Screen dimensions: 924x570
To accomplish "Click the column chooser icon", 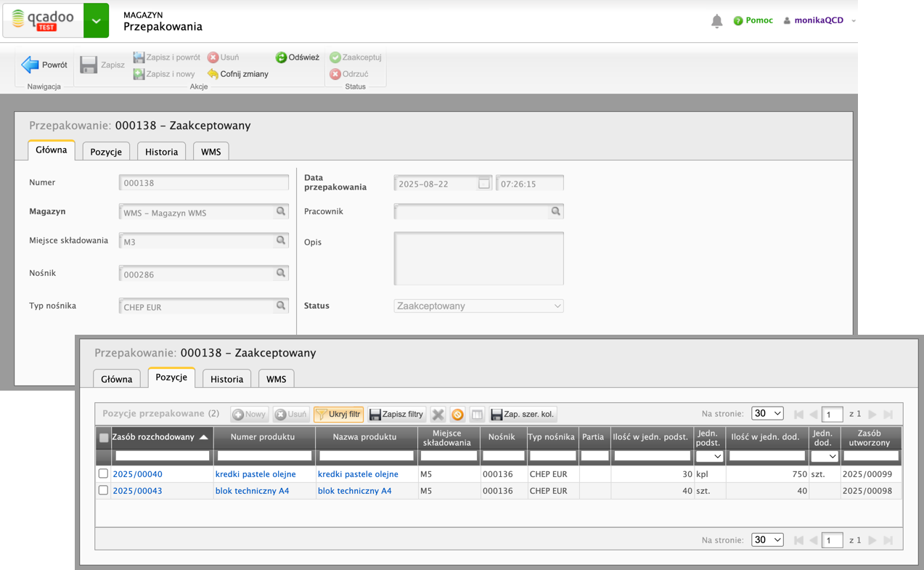I will coord(477,415).
